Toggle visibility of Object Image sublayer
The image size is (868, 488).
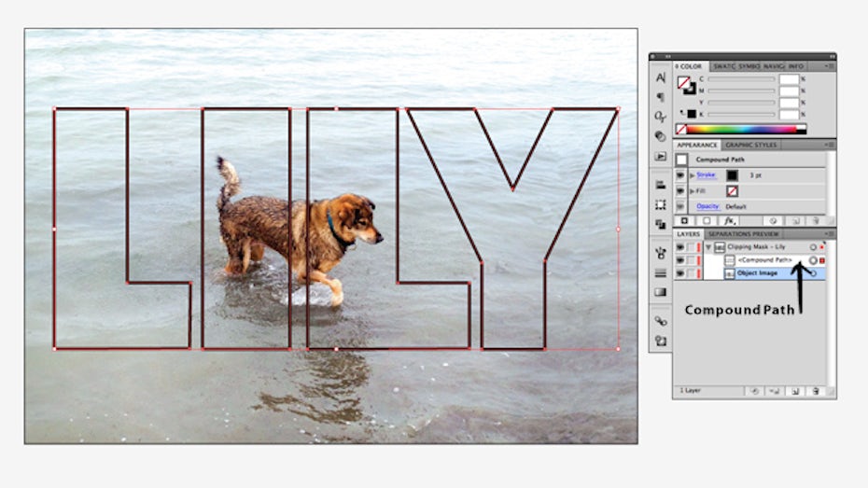679,273
